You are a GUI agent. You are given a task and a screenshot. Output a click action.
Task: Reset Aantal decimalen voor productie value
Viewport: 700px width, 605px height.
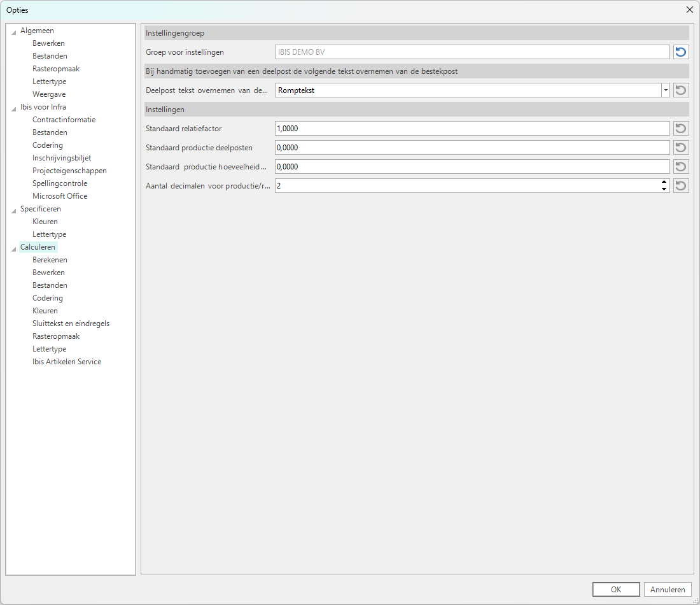tap(681, 186)
